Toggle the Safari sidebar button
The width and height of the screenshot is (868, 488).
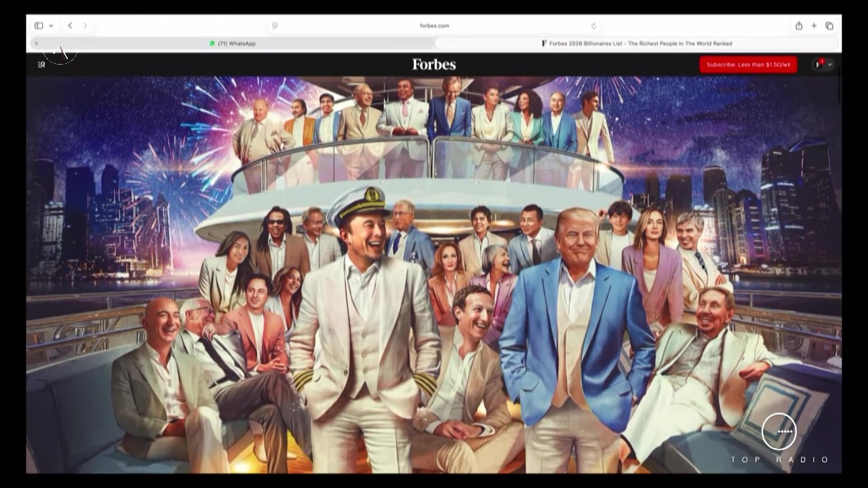[39, 26]
